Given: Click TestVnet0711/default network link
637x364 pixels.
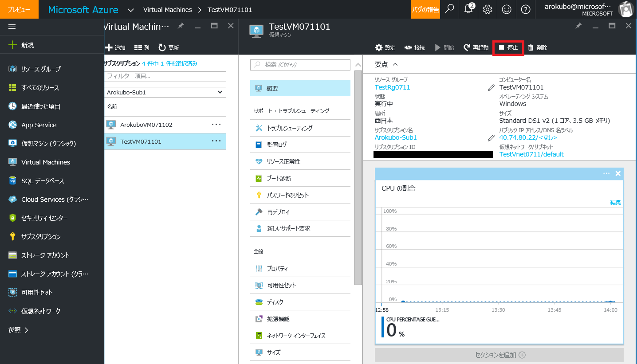Looking at the screenshot, I should (531, 154).
